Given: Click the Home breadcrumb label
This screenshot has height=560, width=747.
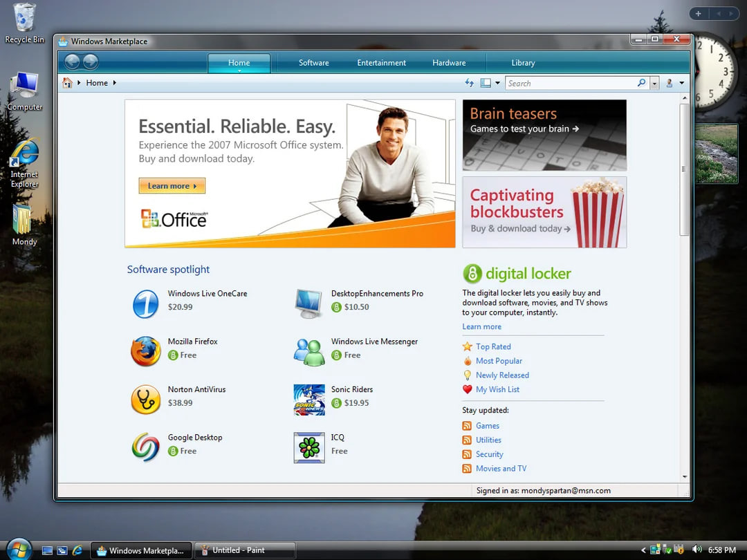Looking at the screenshot, I should point(97,83).
